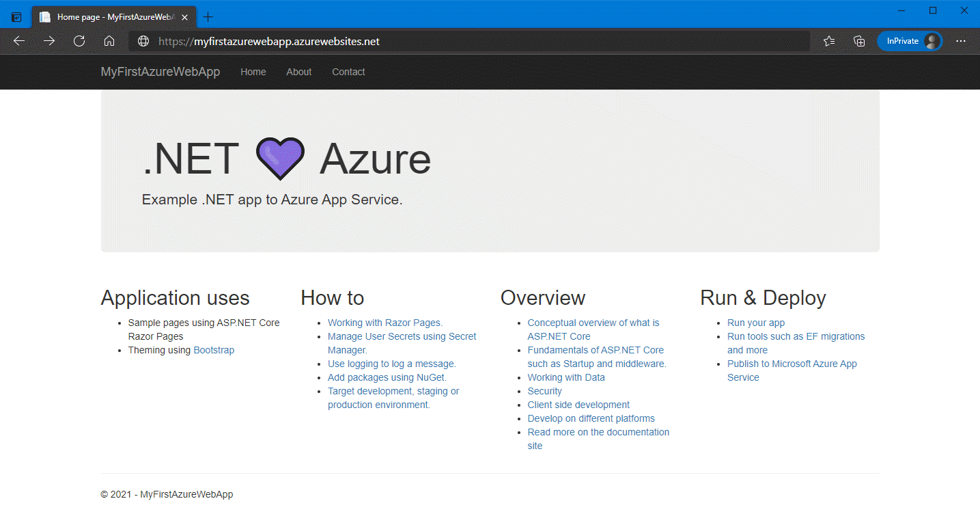The height and width of the screenshot is (527, 980).
Task: Open the browser settings ellipsis menu
Action: pos(961,41)
